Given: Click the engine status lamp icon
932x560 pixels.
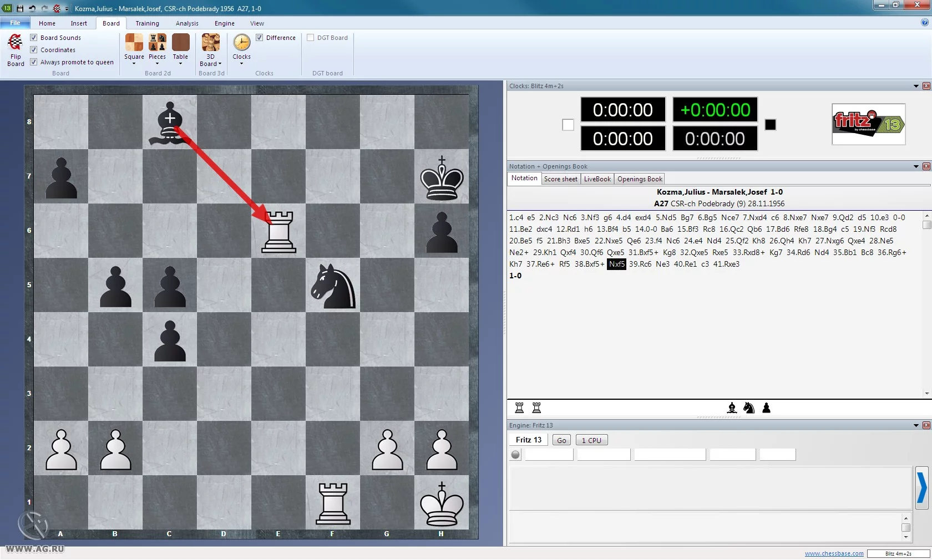Looking at the screenshot, I should [516, 455].
